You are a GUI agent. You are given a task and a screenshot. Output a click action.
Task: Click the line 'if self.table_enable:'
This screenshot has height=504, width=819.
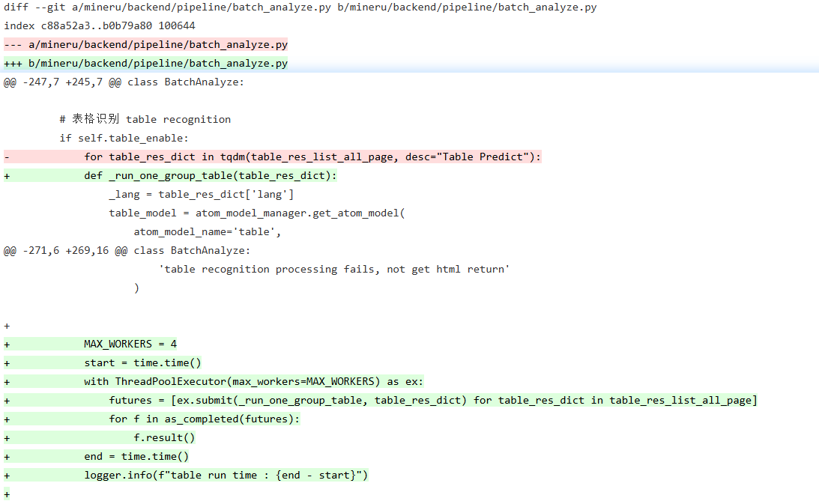point(124,138)
